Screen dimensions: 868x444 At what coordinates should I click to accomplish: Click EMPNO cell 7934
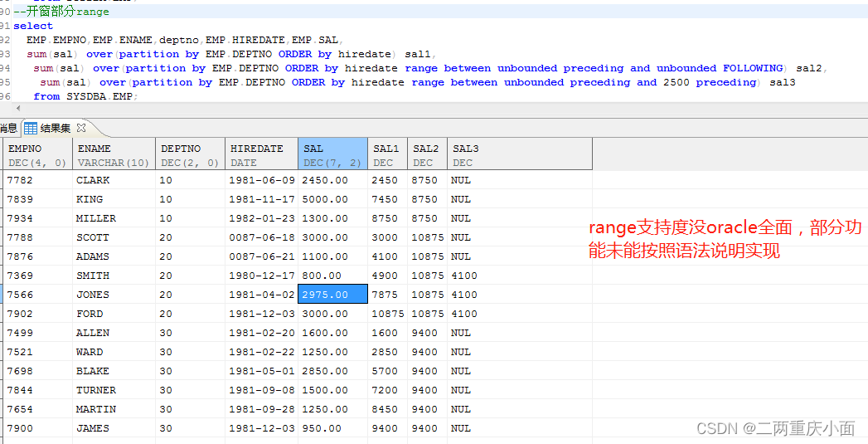(38, 218)
